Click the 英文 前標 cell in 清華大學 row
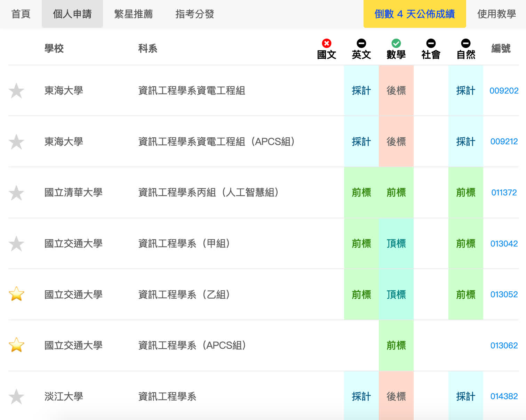526x420 pixels. (361, 193)
